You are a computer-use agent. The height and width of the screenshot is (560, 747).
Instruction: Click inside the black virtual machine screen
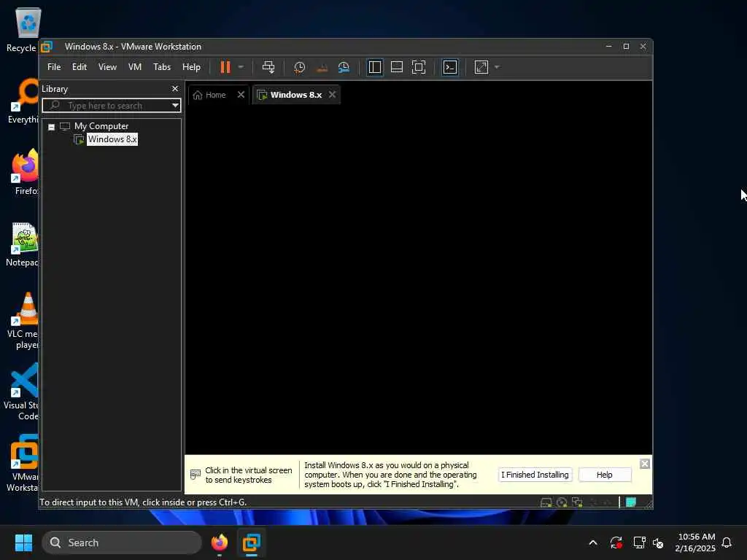[418, 279]
